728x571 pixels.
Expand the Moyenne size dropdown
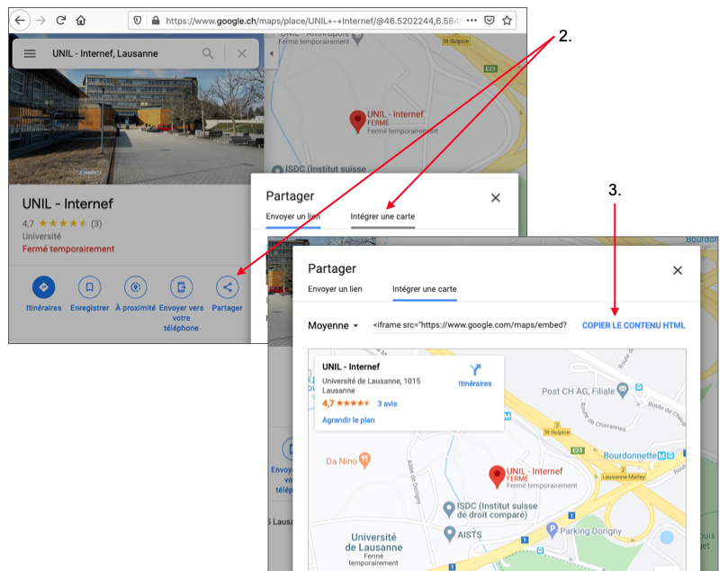(x=333, y=326)
